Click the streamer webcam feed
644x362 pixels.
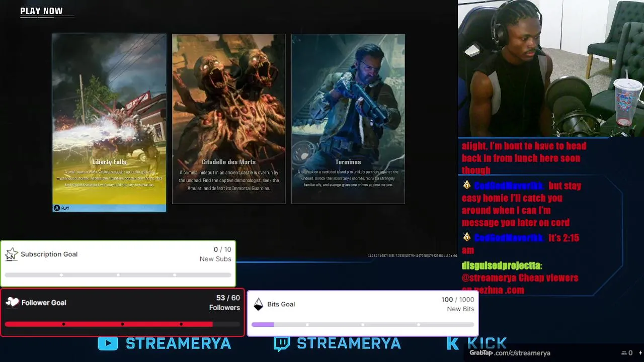[551, 68]
